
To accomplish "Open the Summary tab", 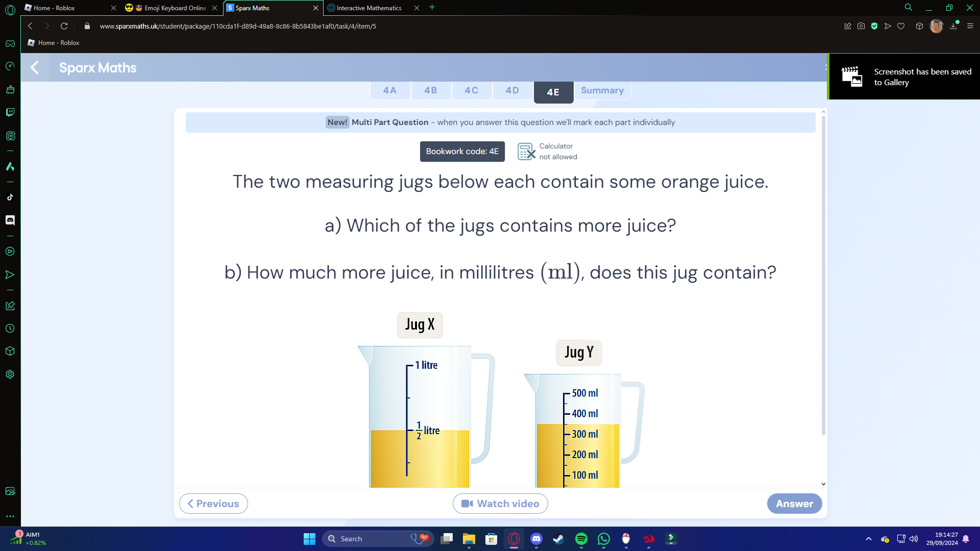I will (x=602, y=90).
